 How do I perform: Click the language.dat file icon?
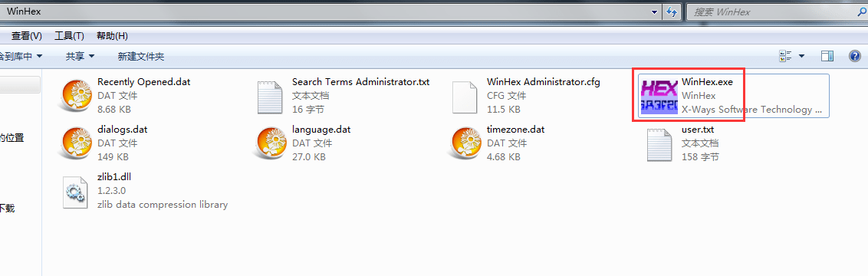(271, 143)
